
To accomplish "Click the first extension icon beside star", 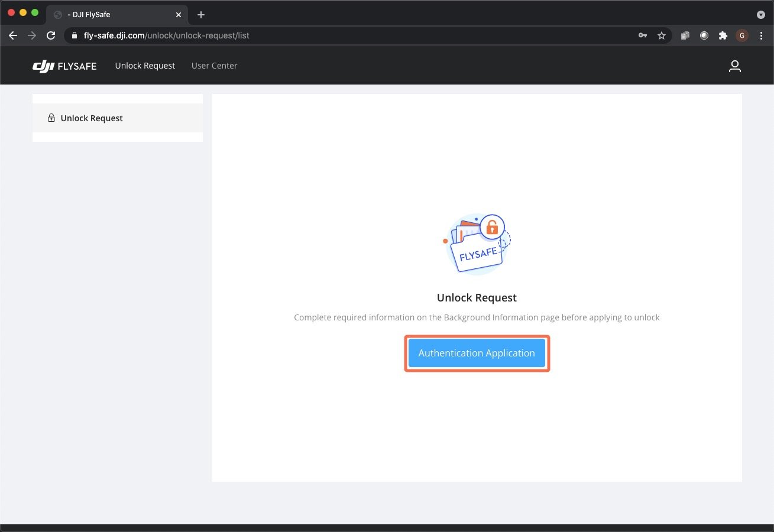I will (685, 35).
